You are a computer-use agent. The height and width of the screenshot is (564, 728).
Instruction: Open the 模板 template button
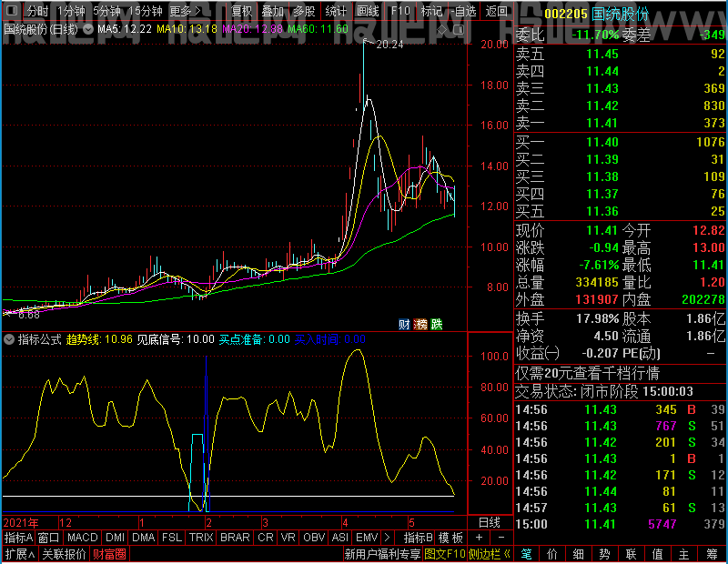pos(450,538)
